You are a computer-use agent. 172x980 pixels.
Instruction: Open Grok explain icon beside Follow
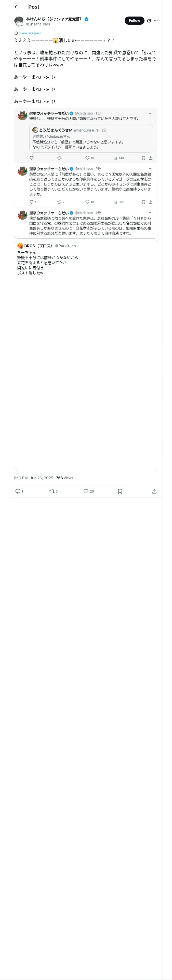pyautogui.click(x=149, y=21)
